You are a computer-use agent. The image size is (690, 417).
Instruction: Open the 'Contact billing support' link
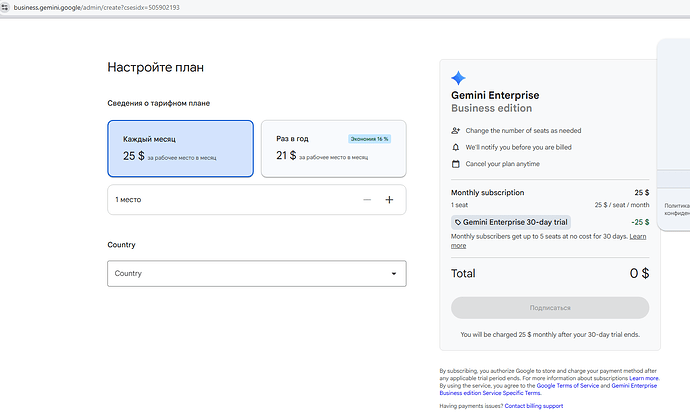click(534, 406)
